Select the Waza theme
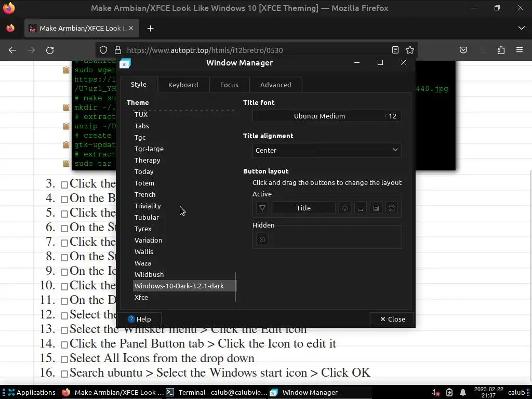Viewport: 532px width, 399px height. coord(184,263)
